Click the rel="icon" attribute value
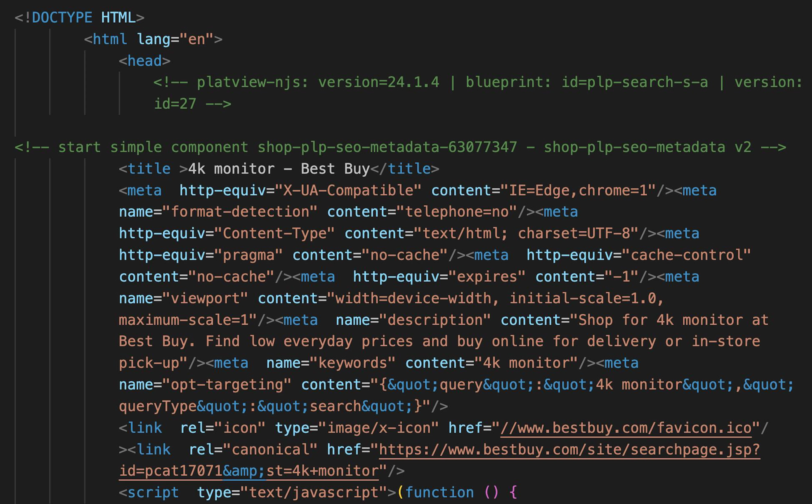This screenshot has height=504, width=812. click(240, 428)
